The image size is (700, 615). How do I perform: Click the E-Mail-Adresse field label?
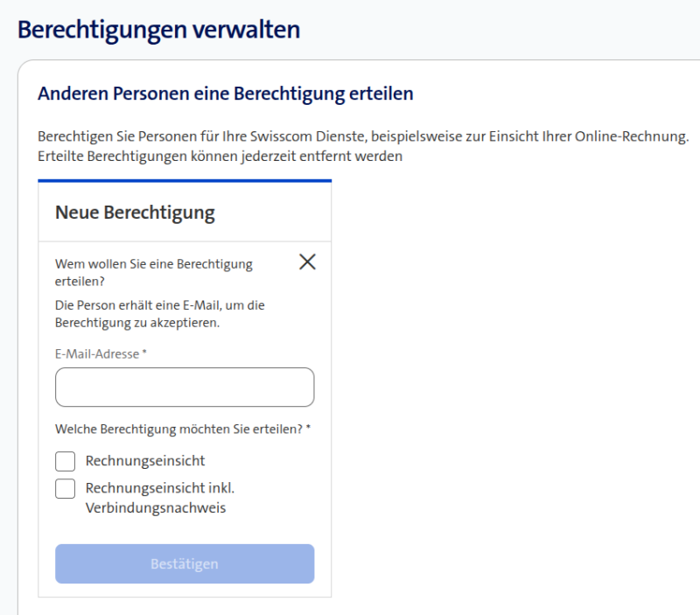(x=95, y=353)
